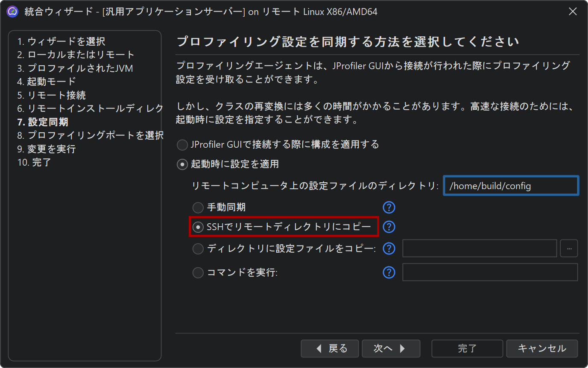The image size is (588, 368).
Task: Click the コマンドを実行 command text field
Action: 490,272
